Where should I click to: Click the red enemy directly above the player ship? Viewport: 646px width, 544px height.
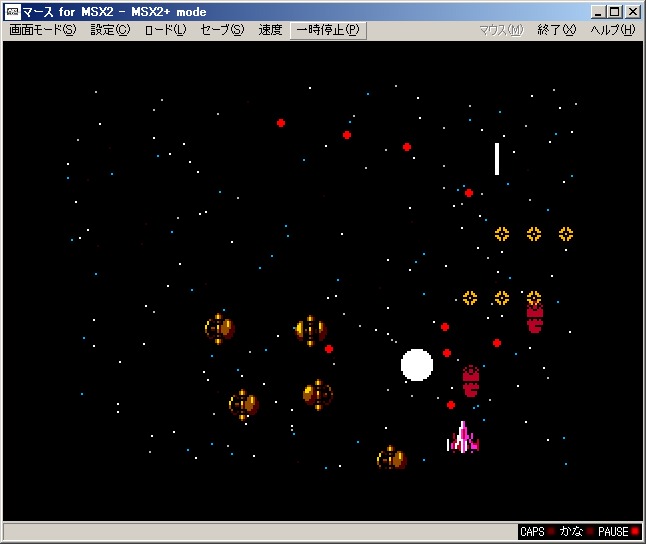[471, 380]
